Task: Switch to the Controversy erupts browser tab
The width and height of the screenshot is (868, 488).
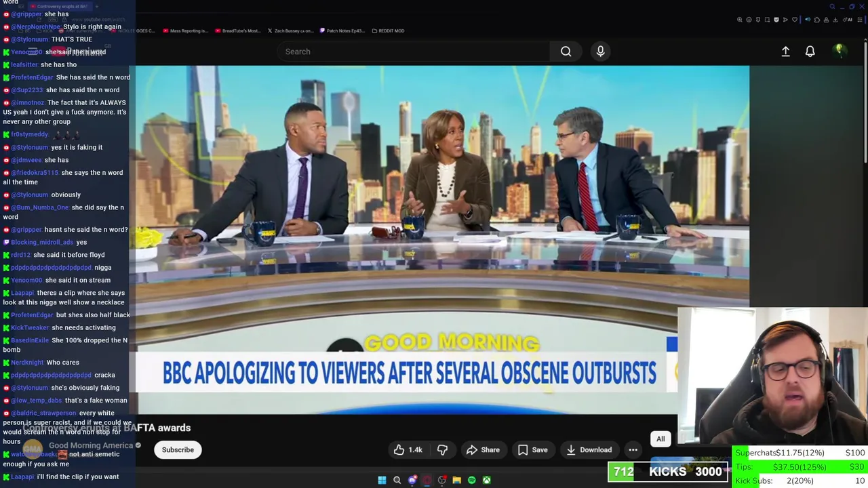Action: tap(60, 6)
